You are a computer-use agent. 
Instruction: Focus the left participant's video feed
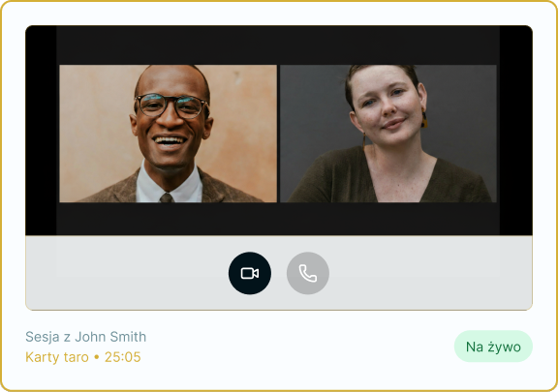[168, 134]
